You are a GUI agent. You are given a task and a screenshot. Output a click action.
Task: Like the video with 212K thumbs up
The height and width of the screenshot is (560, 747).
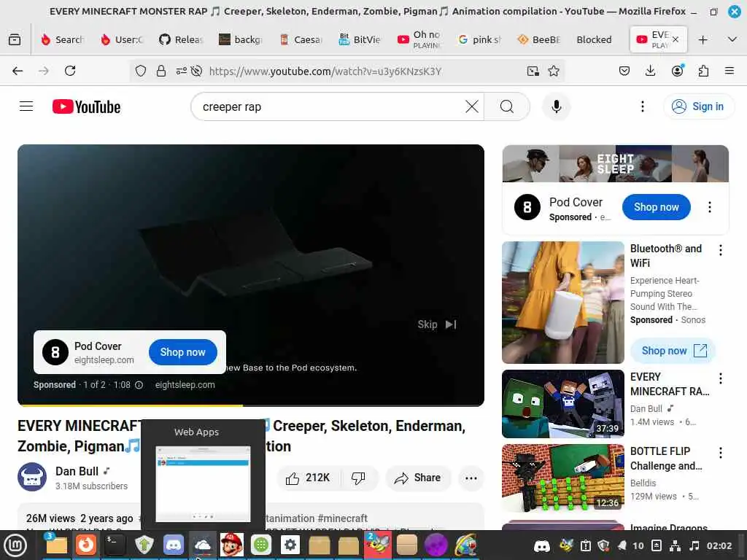pos(308,478)
